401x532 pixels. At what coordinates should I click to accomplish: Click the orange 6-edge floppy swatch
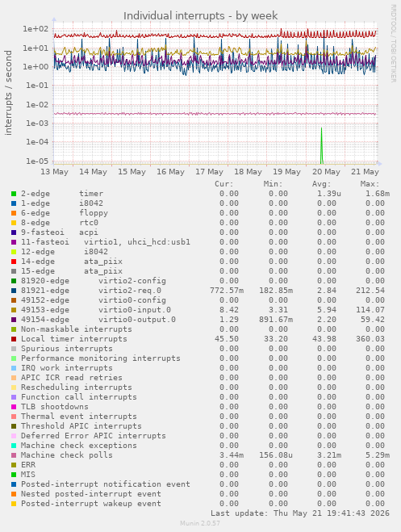(x=14, y=213)
